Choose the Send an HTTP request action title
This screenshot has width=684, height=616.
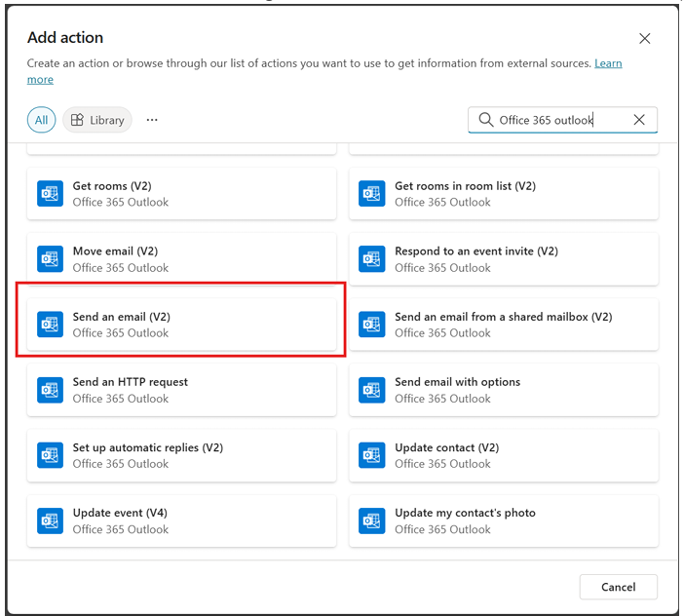[130, 382]
